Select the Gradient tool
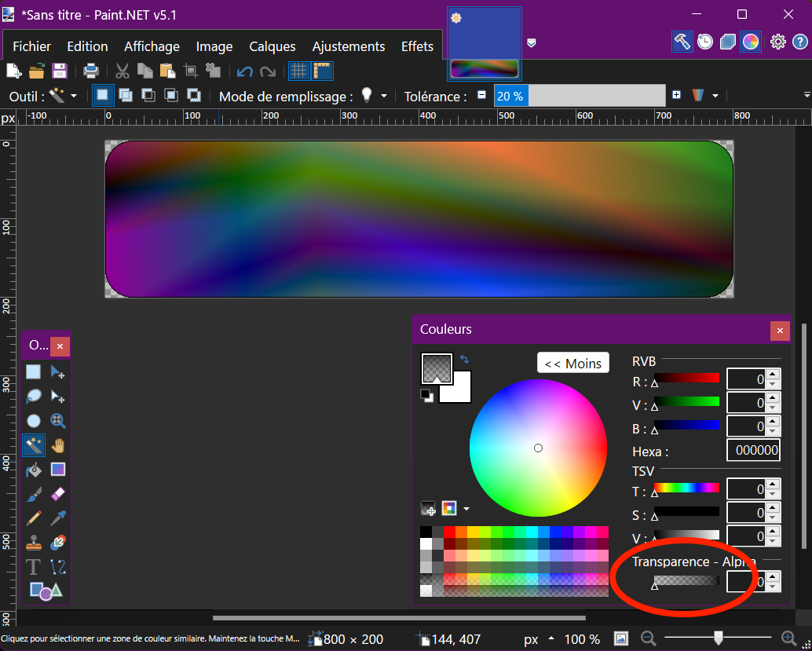Viewport: 812px width, 651px height. (57, 470)
